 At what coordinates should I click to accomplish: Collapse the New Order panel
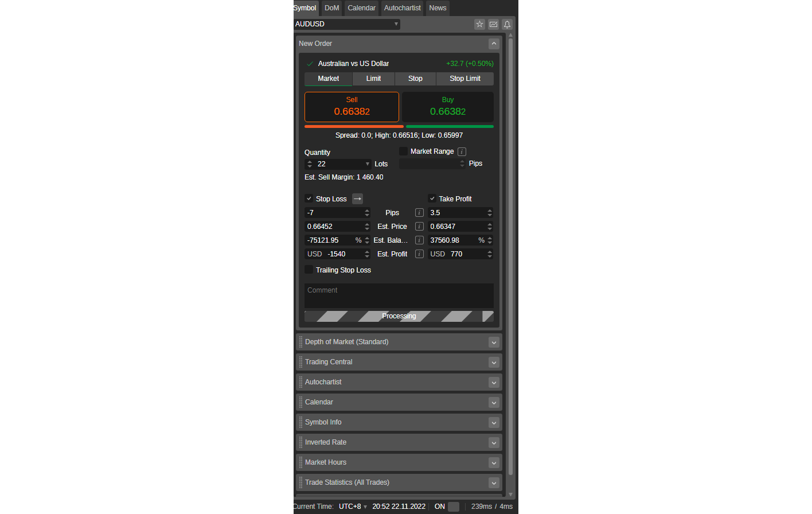493,44
